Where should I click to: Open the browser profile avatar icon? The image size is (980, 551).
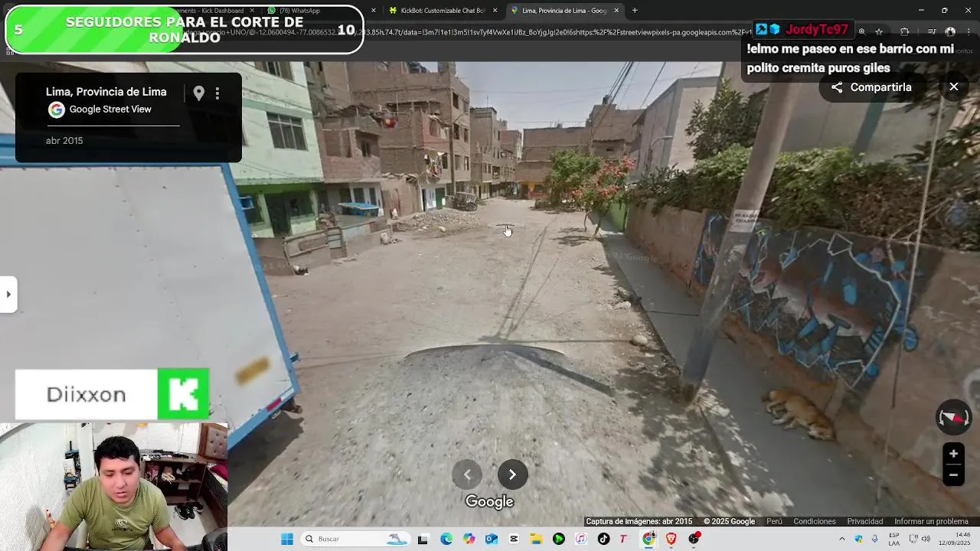point(950,31)
